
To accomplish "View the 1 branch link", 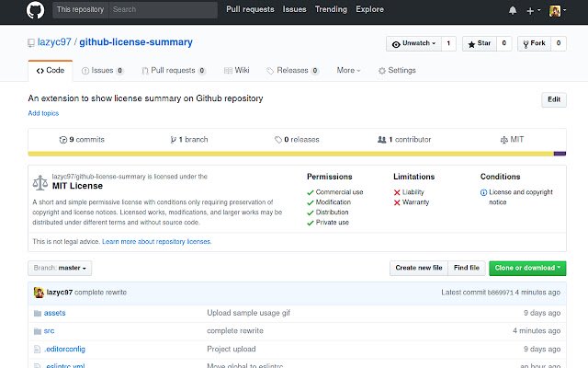I will (189, 140).
